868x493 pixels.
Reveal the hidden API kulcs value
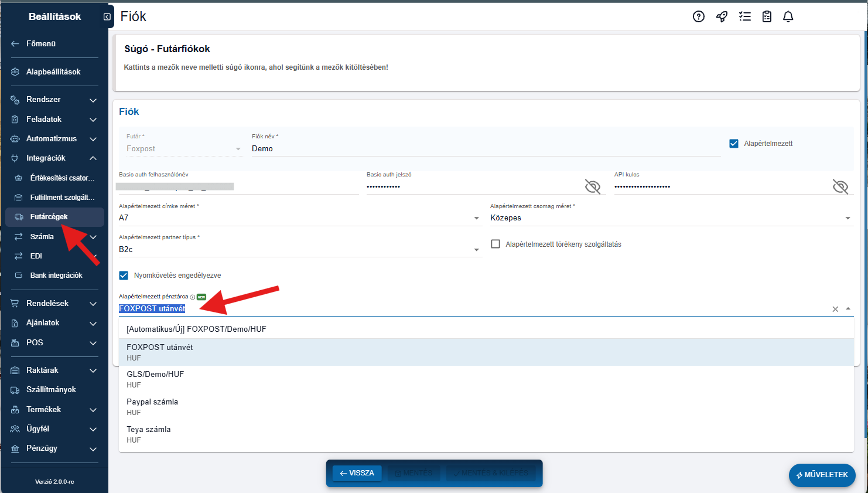[x=840, y=186]
